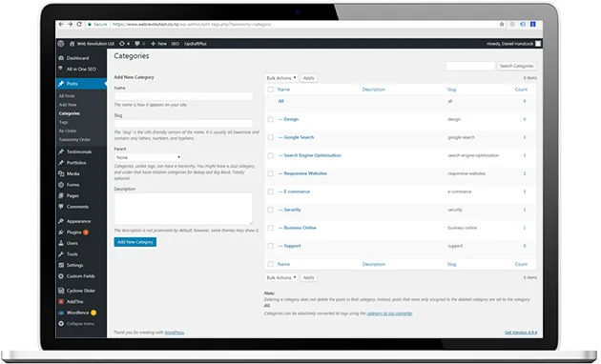Open the Parent category dropdown

[148, 157]
